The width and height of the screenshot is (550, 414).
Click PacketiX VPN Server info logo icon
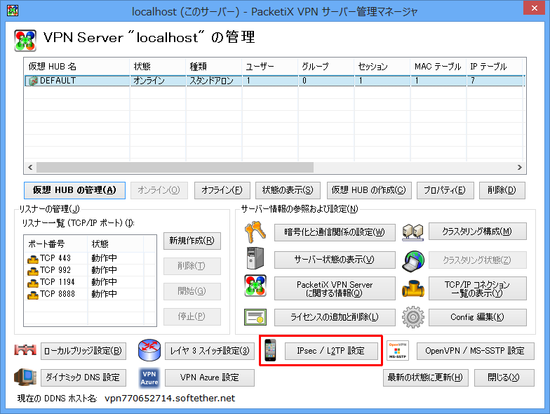[255, 286]
